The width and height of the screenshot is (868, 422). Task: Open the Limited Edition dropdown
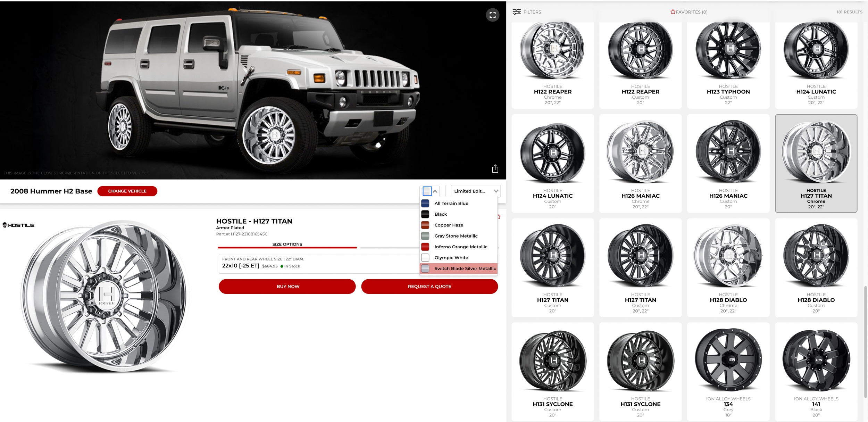click(x=476, y=191)
